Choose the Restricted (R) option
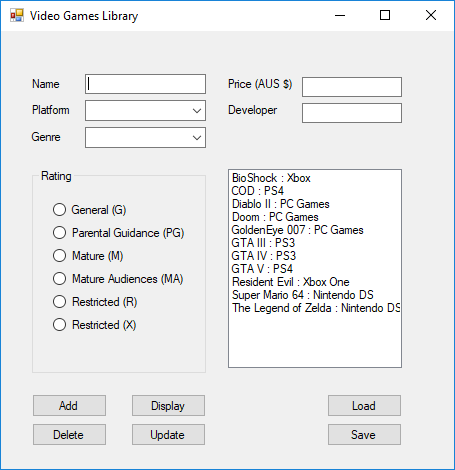The image size is (455, 470). pos(95,302)
